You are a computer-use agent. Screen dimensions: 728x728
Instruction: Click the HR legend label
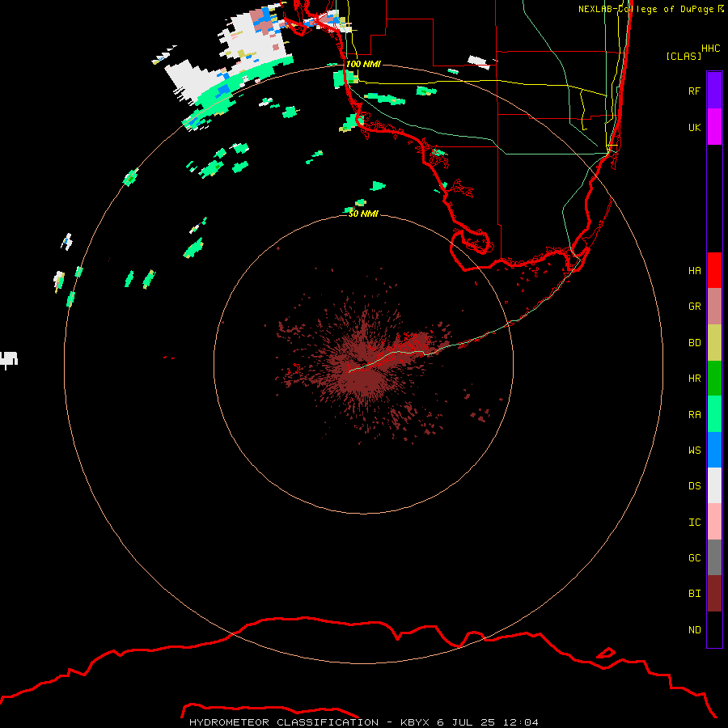[x=694, y=379]
